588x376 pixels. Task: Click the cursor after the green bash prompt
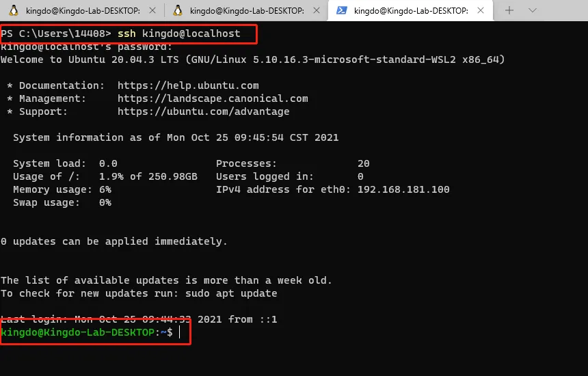tap(180, 332)
